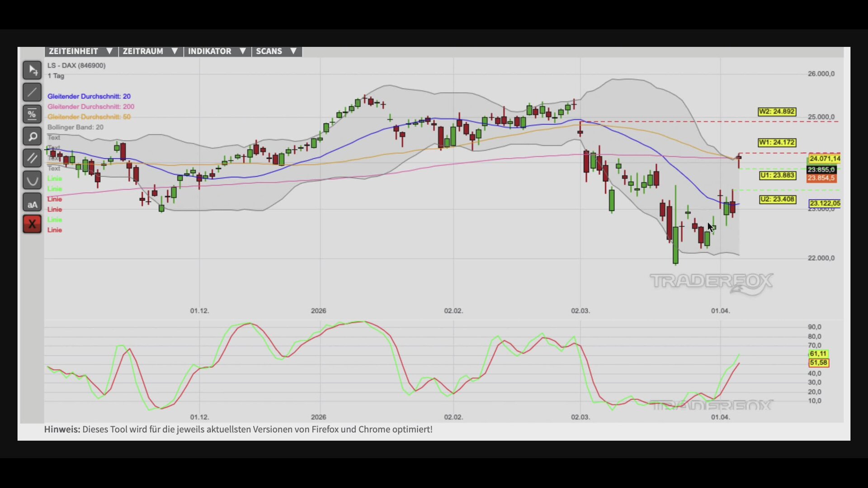Click the Gleitender Durchschnitt: 20 legend entry
Image resolution: width=868 pixels, height=488 pixels.
pos(89,96)
